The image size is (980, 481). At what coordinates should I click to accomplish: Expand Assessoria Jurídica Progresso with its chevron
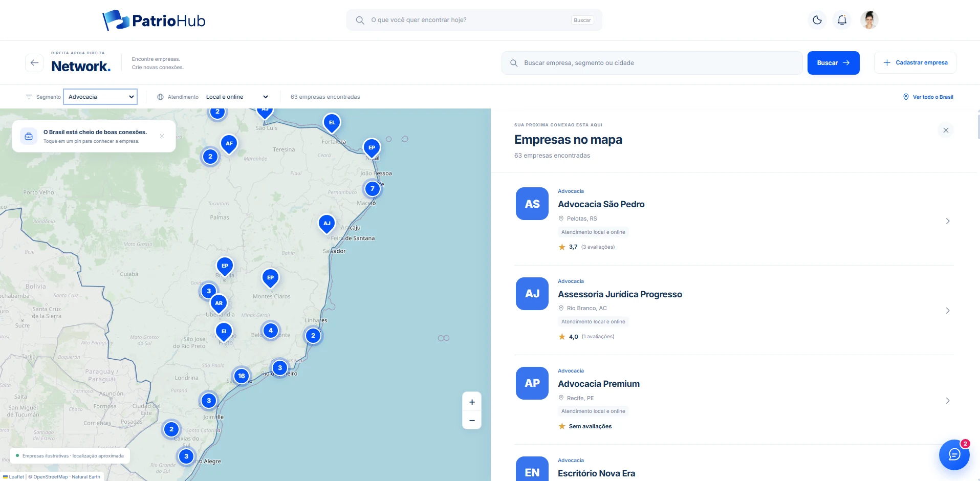tap(948, 311)
